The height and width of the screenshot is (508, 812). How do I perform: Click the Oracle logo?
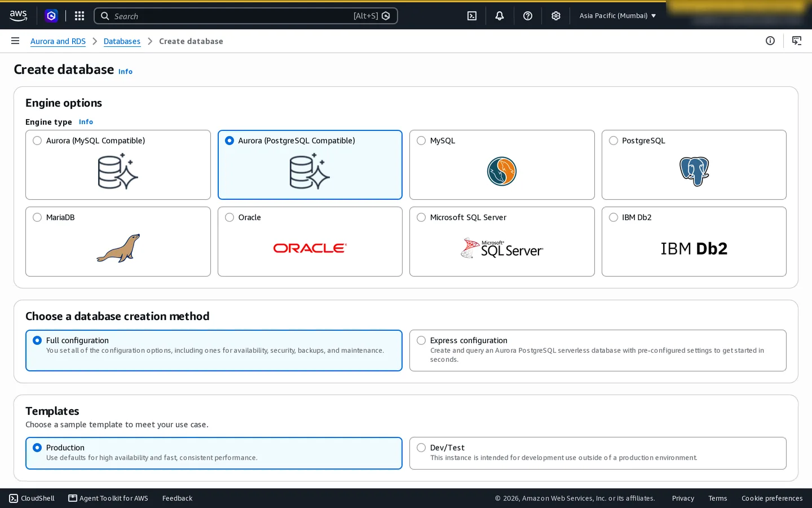[x=310, y=248]
